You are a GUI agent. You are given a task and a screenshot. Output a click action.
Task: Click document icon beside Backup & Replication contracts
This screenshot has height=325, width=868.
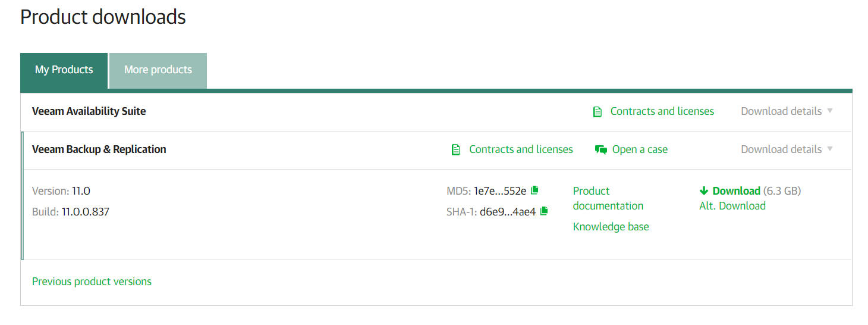456,150
